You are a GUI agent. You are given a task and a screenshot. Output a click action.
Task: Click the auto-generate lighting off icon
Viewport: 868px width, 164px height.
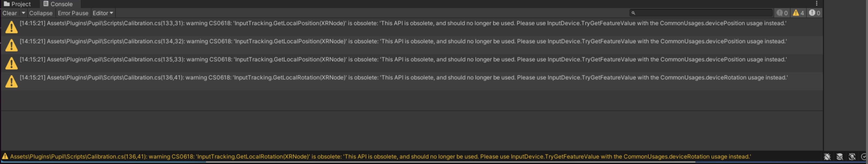(x=852, y=157)
